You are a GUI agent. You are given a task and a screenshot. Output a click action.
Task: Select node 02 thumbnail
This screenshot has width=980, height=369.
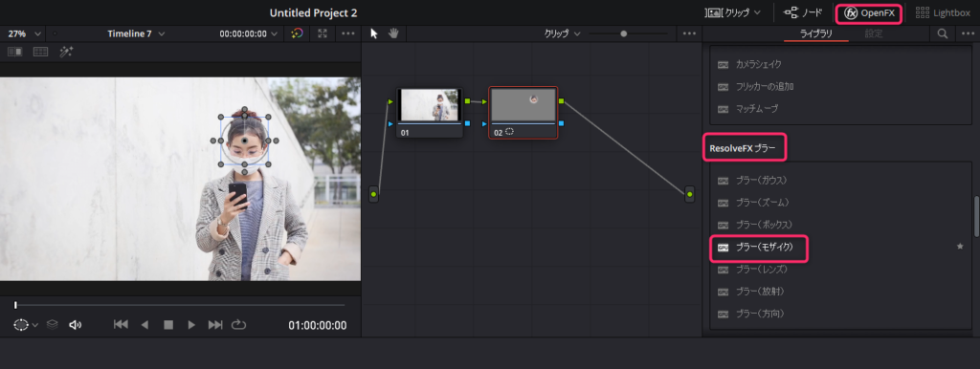pos(523,105)
